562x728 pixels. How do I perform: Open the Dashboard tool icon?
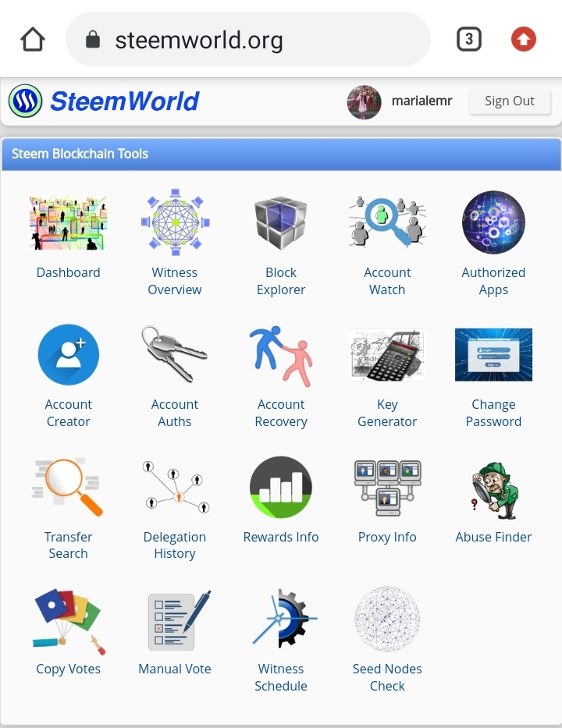tap(68, 222)
